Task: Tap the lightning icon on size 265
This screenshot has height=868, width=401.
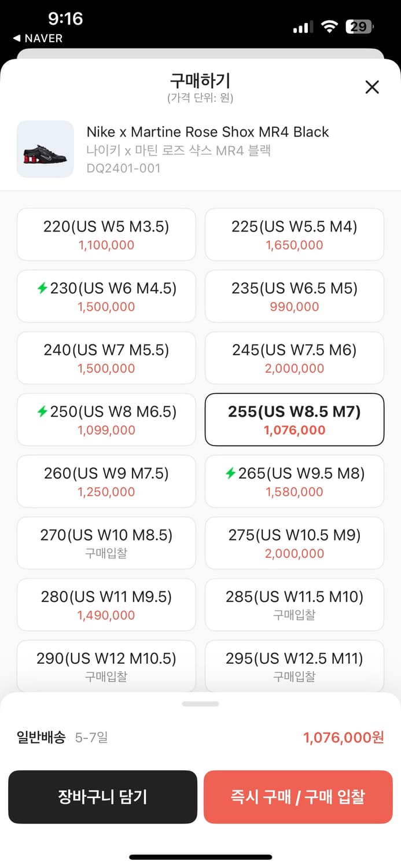Action: pyautogui.click(x=230, y=473)
